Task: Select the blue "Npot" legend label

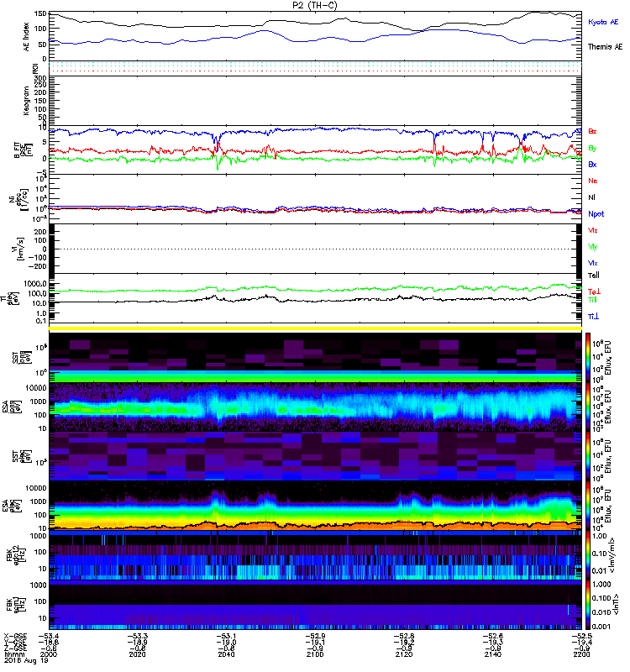Action: click(x=596, y=214)
